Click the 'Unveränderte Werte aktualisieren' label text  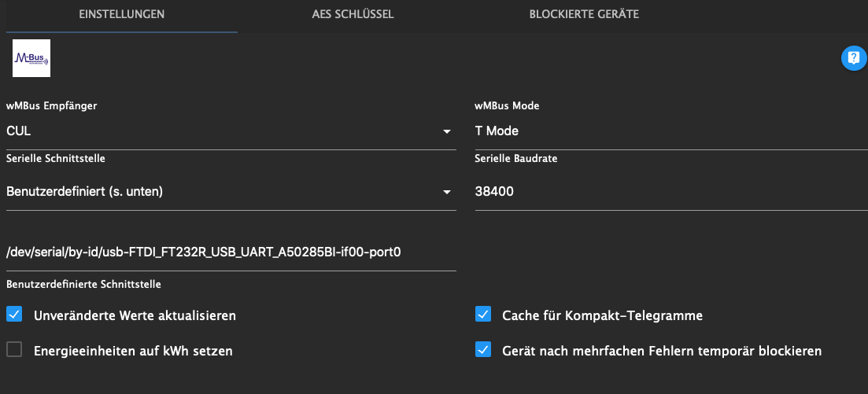tap(135, 315)
